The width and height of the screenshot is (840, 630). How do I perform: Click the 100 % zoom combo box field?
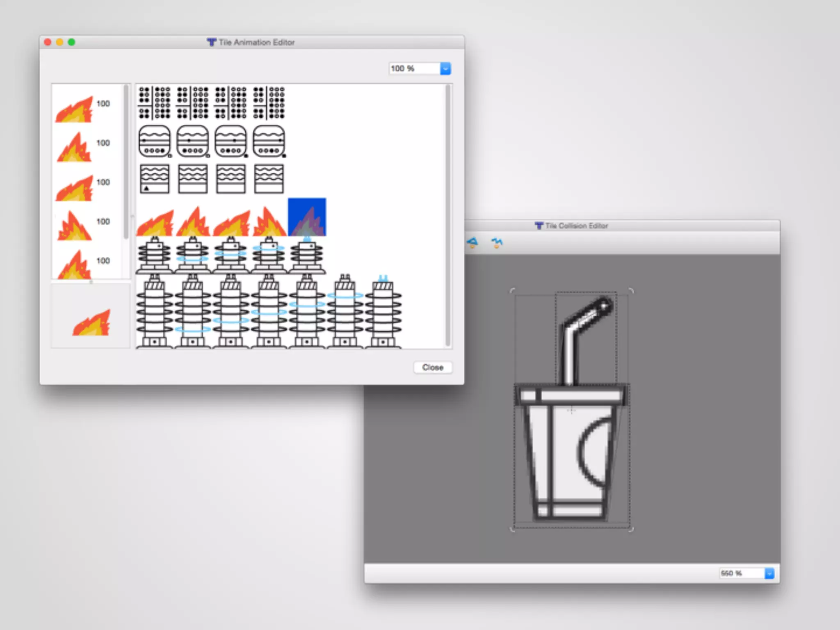point(413,68)
